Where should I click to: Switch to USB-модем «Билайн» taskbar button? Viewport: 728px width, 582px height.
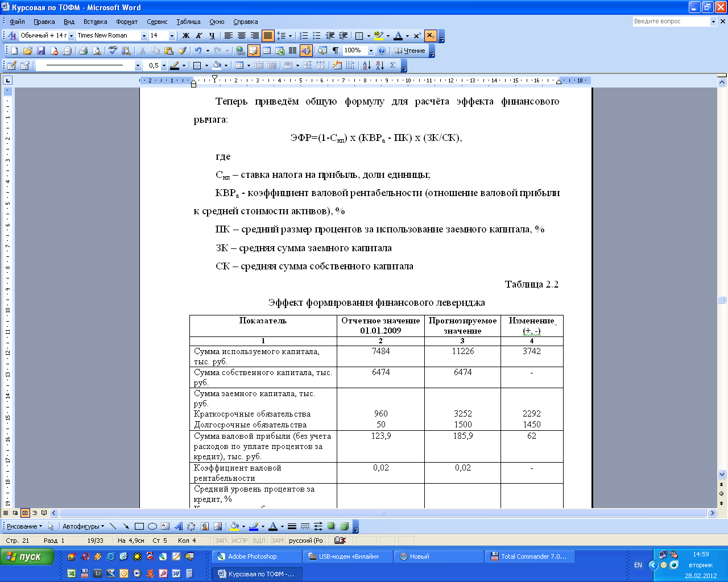[x=348, y=556]
